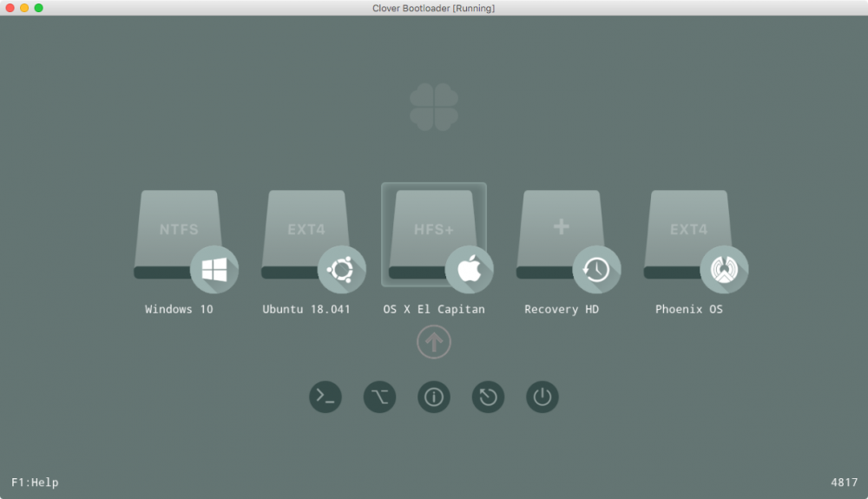
Task: Launch the Phoenix OS EXT4 drive
Action: [696, 242]
